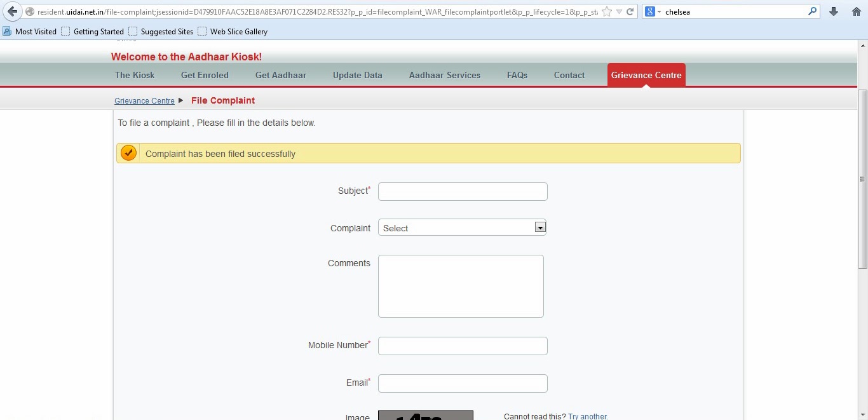Click the scrollbar up arrow
Viewport: 868px width, 420px height.
coord(862,45)
